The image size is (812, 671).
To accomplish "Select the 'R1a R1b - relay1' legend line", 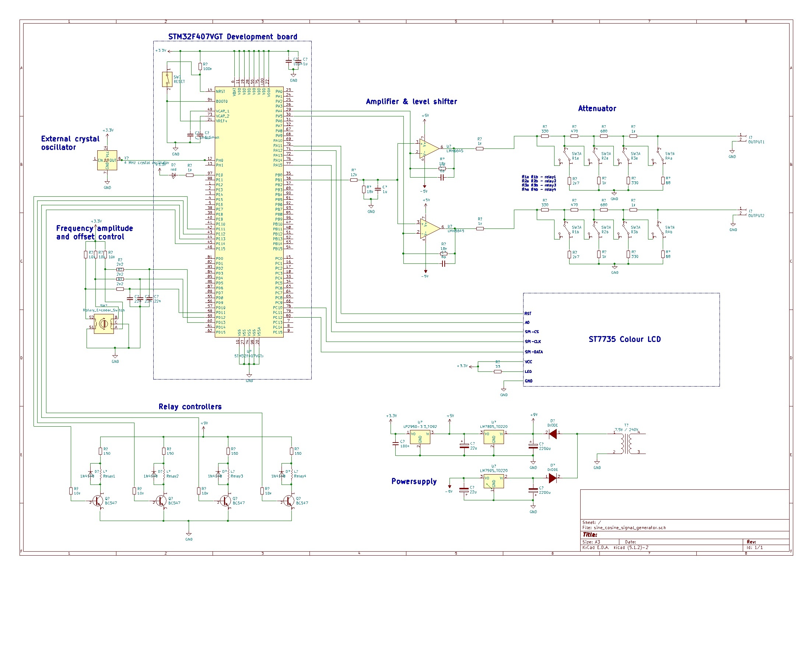I will (538, 177).
